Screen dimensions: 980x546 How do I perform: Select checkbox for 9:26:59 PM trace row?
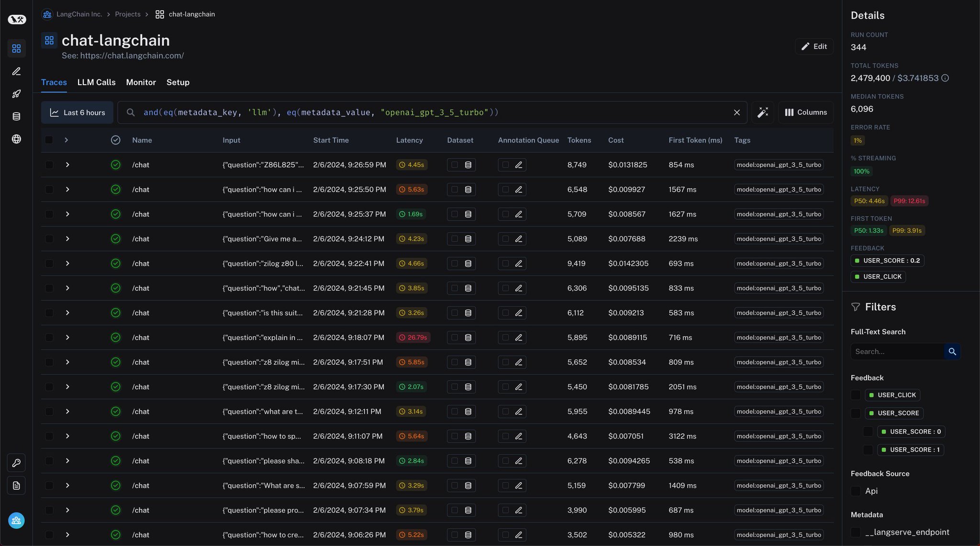point(49,165)
